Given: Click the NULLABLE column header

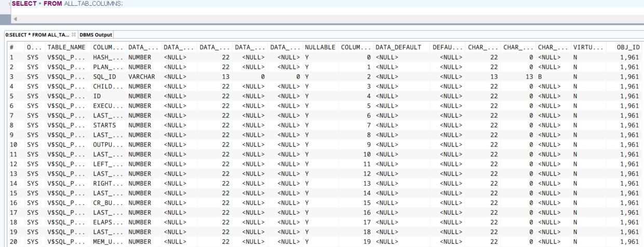Looking at the screenshot, I should click(320, 47).
